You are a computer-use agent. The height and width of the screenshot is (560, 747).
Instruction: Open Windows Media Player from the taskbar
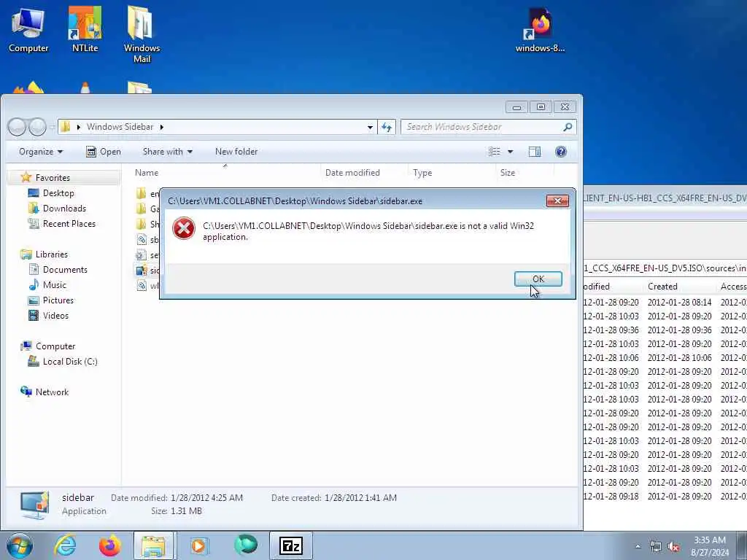[198, 545]
